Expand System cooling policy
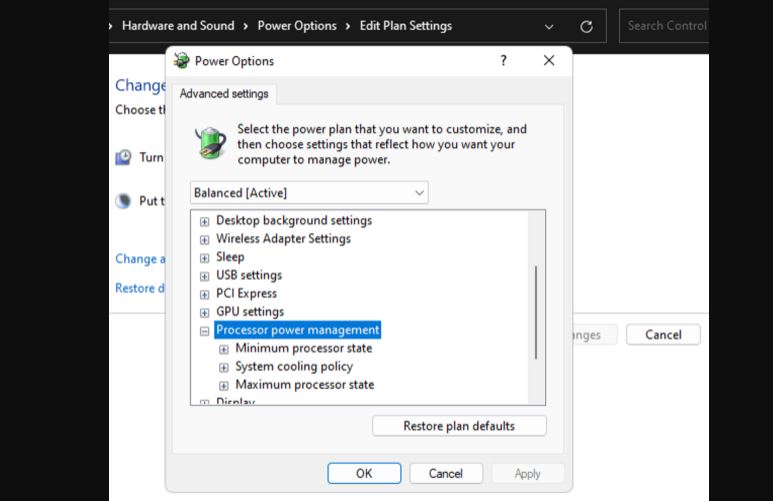The image size is (773, 501). 223,368
